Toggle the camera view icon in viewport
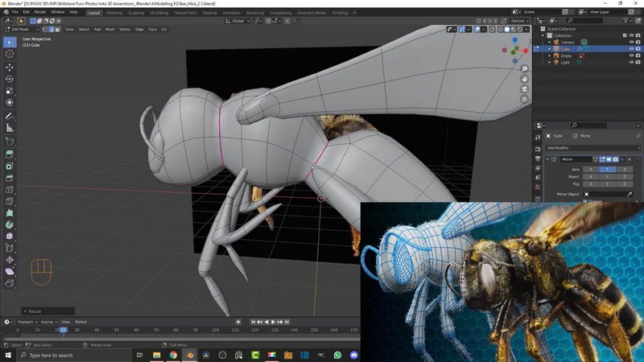The height and width of the screenshot is (362, 644). tap(524, 89)
